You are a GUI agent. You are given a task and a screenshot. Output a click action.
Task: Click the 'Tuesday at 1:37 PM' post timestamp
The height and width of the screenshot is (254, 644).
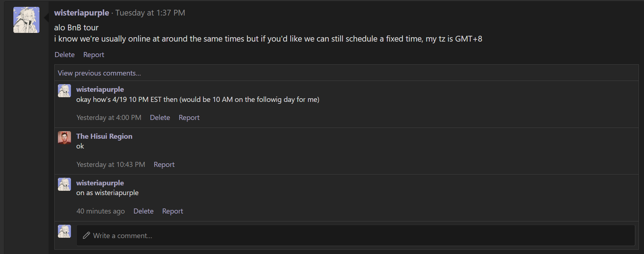[x=150, y=13]
